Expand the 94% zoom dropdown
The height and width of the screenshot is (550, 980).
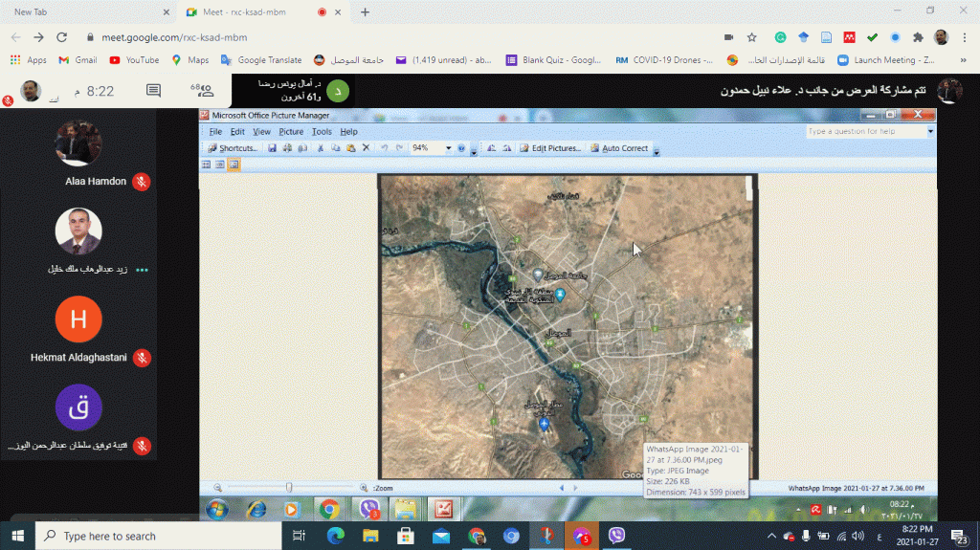pyautogui.click(x=448, y=148)
